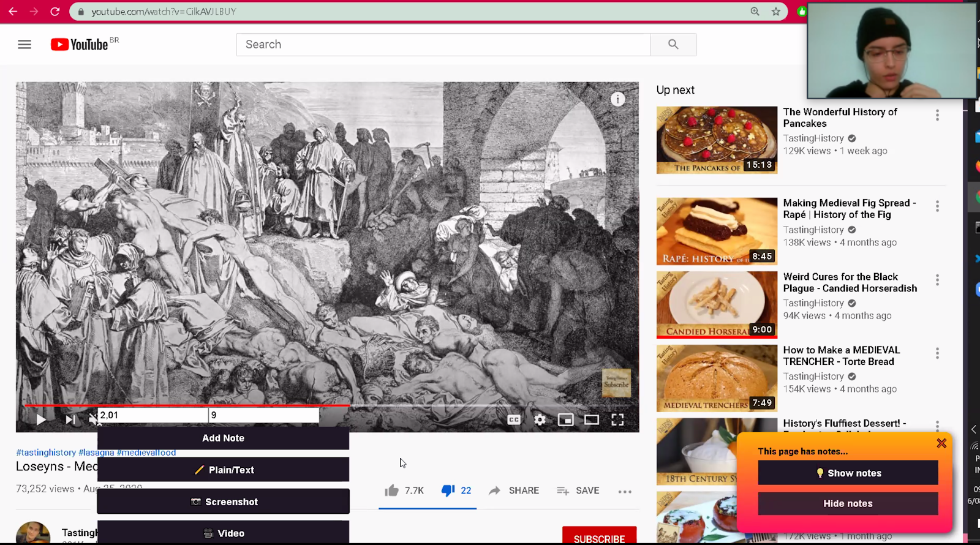This screenshot has height=545, width=980.
Task: Play the video
Action: (41, 419)
